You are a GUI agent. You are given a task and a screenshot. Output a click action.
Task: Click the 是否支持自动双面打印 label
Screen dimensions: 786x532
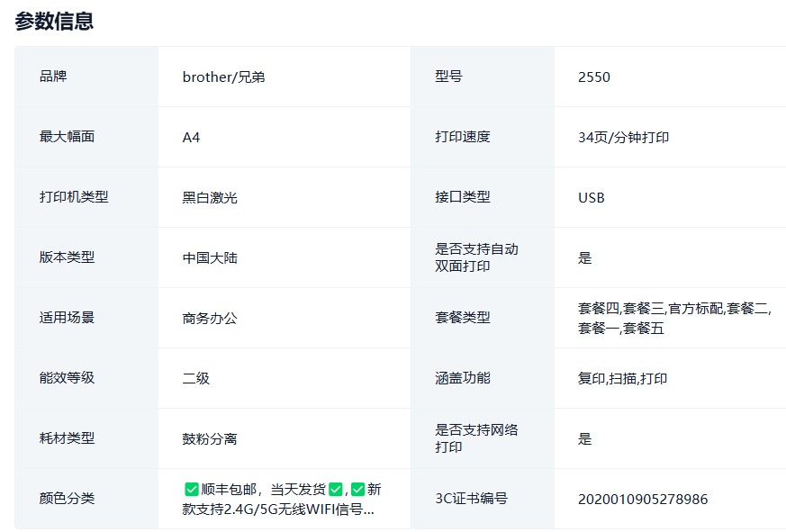(476, 257)
